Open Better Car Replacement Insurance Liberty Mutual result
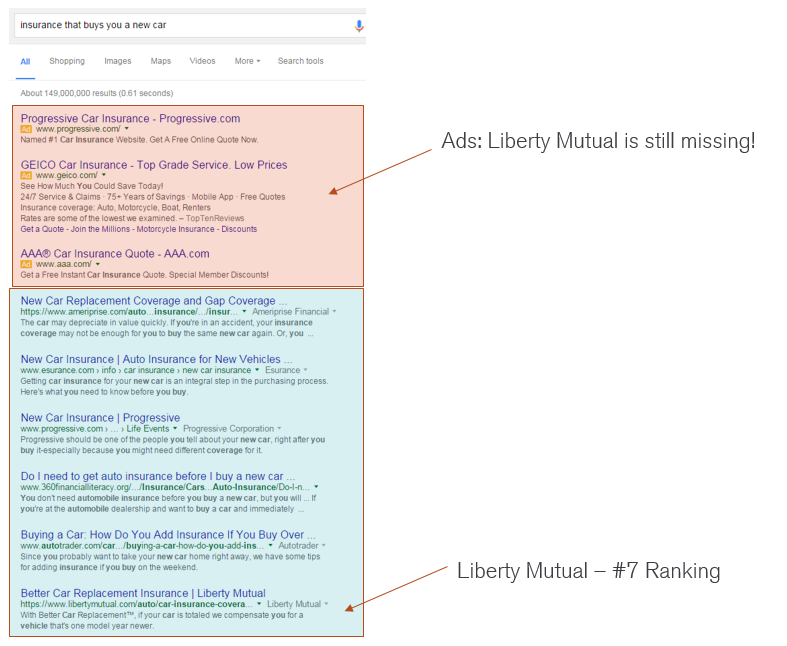787x646 pixels. pos(143,593)
